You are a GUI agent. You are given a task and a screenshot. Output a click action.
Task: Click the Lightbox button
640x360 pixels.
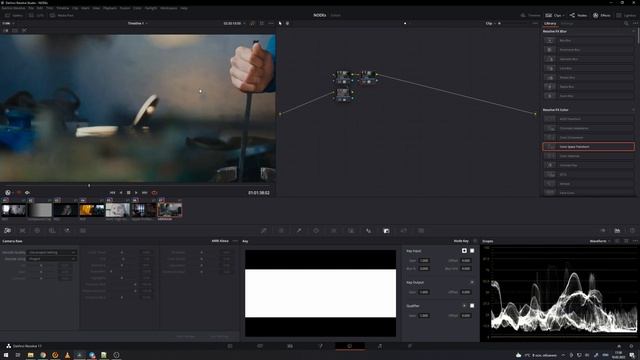(x=627, y=16)
